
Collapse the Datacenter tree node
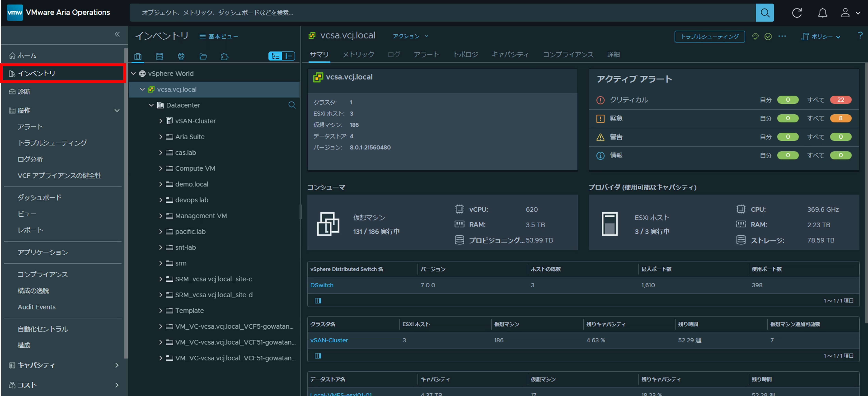click(151, 105)
